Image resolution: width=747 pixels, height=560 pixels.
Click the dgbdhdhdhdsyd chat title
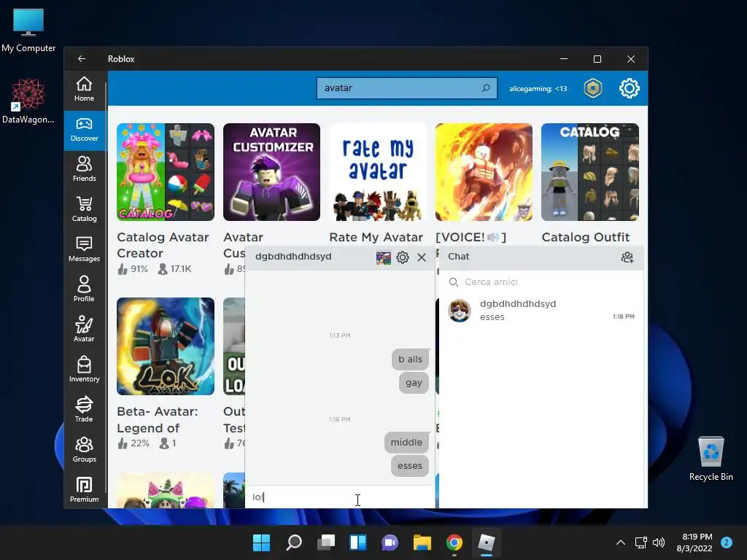pos(293,256)
